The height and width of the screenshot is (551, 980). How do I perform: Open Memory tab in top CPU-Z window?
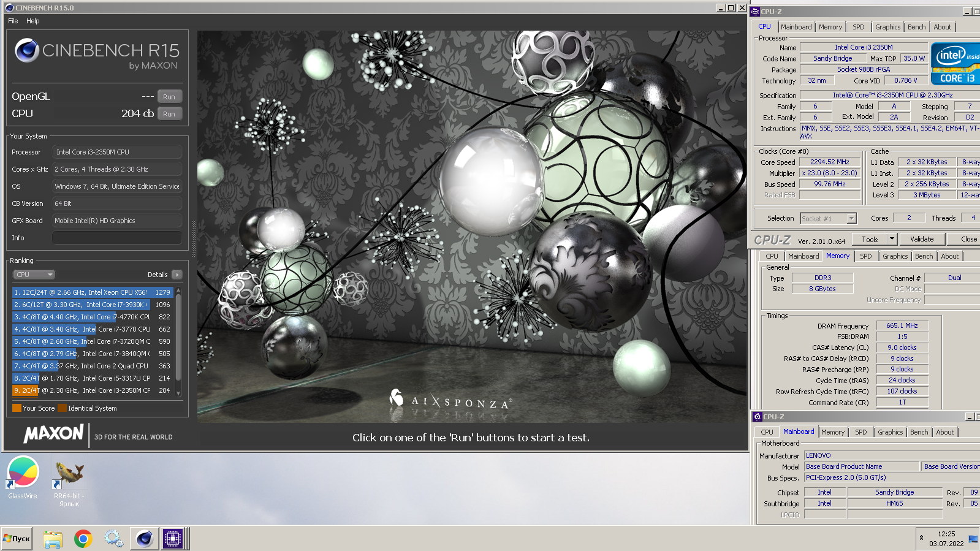point(830,27)
